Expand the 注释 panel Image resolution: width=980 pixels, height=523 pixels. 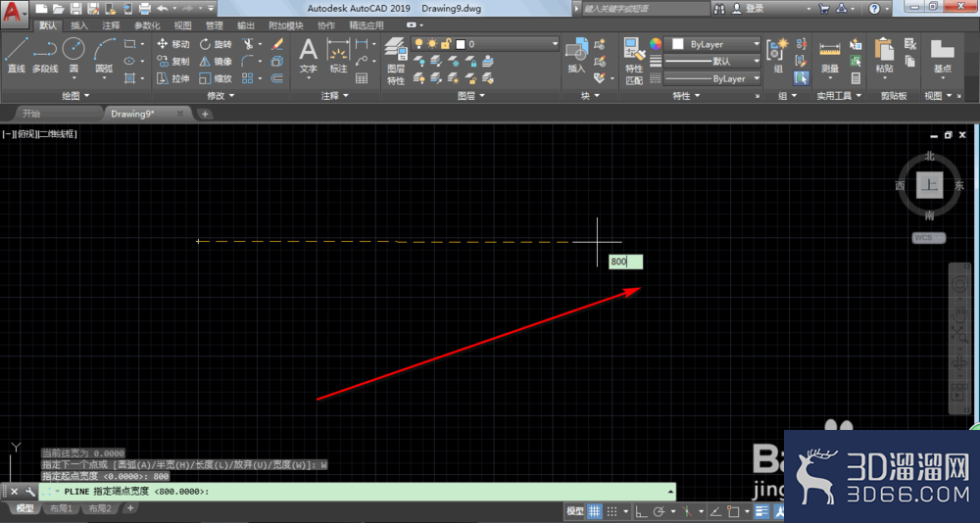click(335, 96)
